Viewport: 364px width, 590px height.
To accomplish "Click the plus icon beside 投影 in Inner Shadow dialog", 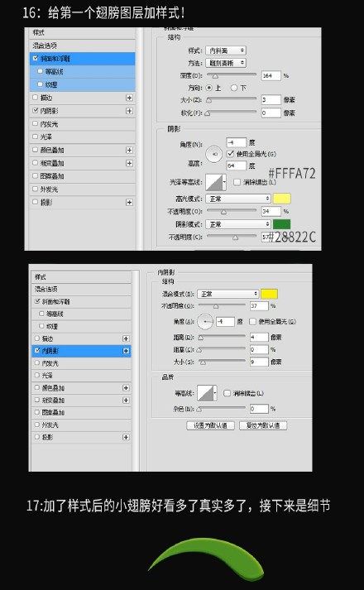I will 126,437.
